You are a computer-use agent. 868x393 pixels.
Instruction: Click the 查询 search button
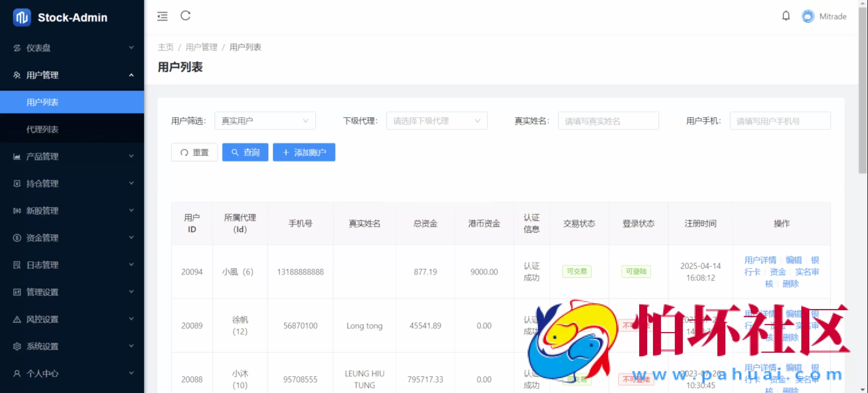pyautogui.click(x=245, y=152)
